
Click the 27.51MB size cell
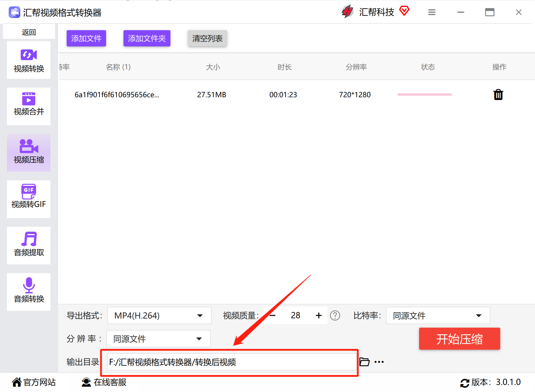point(212,95)
